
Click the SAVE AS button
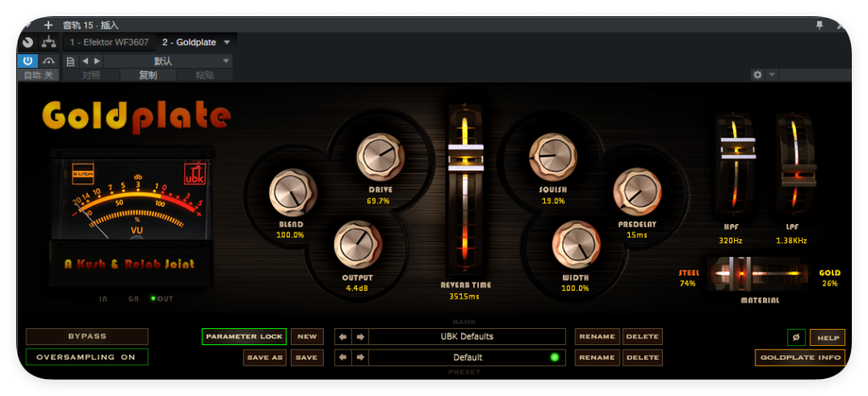(265, 357)
